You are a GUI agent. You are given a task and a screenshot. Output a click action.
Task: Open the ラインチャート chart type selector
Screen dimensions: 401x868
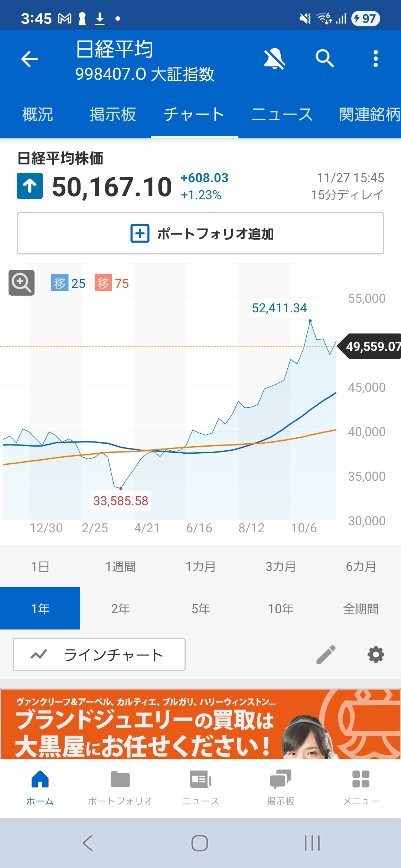point(99,654)
